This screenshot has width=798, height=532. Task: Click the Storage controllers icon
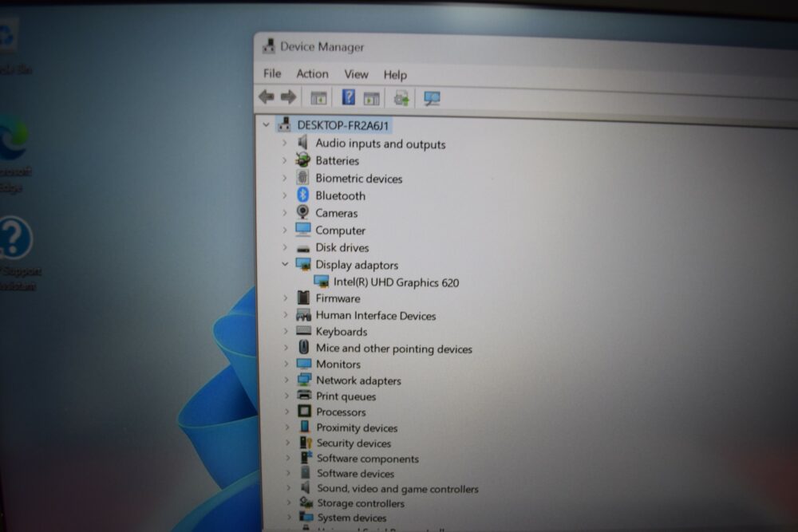pyautogui.click(x=306, y=502)
